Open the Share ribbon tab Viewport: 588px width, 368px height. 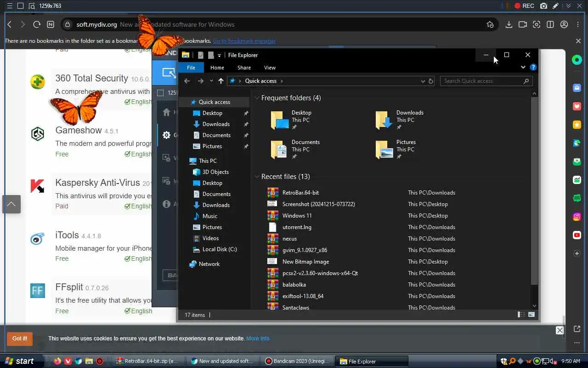[x=244, y=68]
